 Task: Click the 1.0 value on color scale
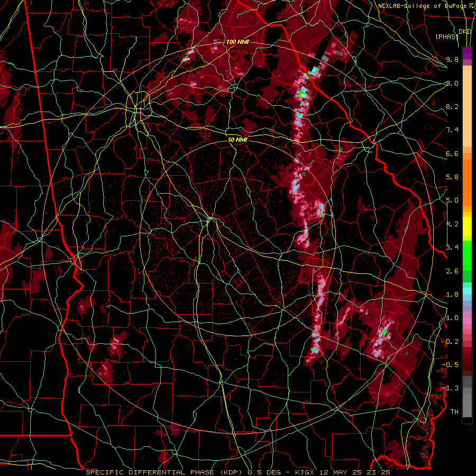click(452, 318)
